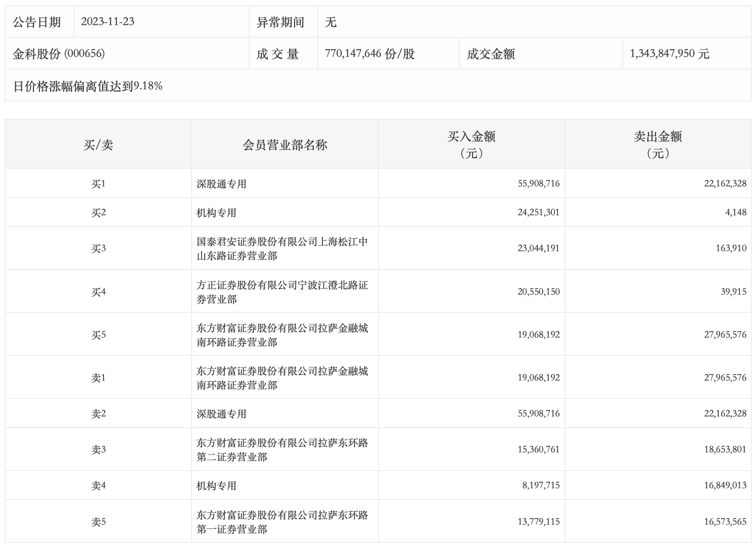756x550 pixels.
Task: Open 东方财富证券 拉萨东环路第一 branch entry
Action: coord(282,522)
